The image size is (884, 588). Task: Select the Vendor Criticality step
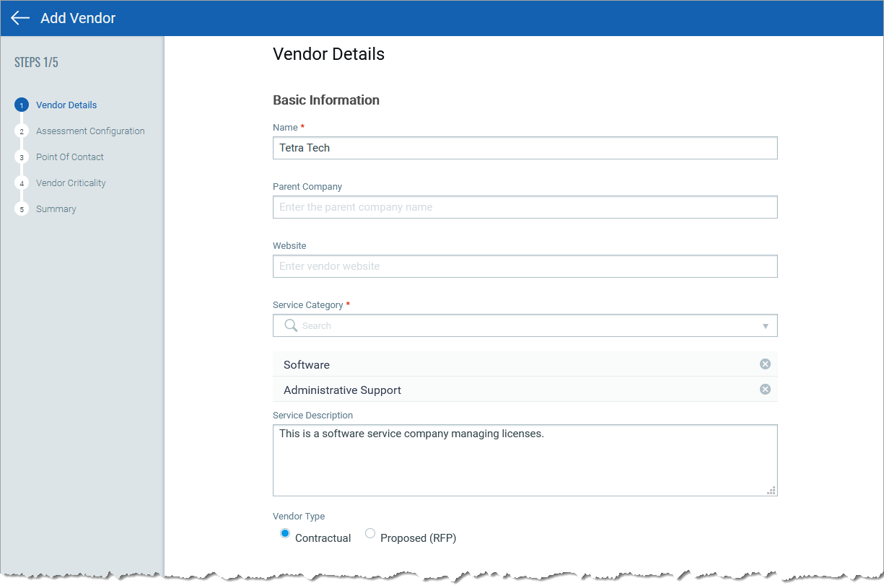point(70,183)
